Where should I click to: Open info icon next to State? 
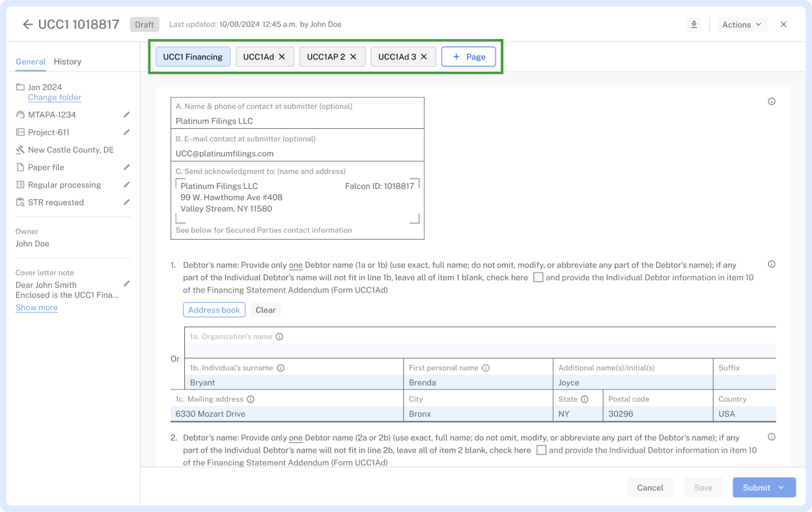coord(585,399)
